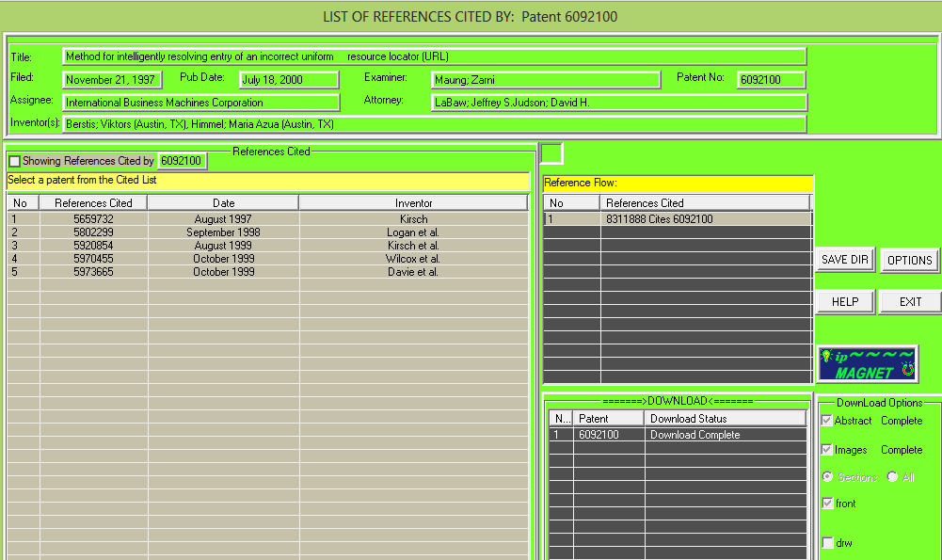Click the Davie et al. inventor cell
942x560 pixels.
point(413,272)
